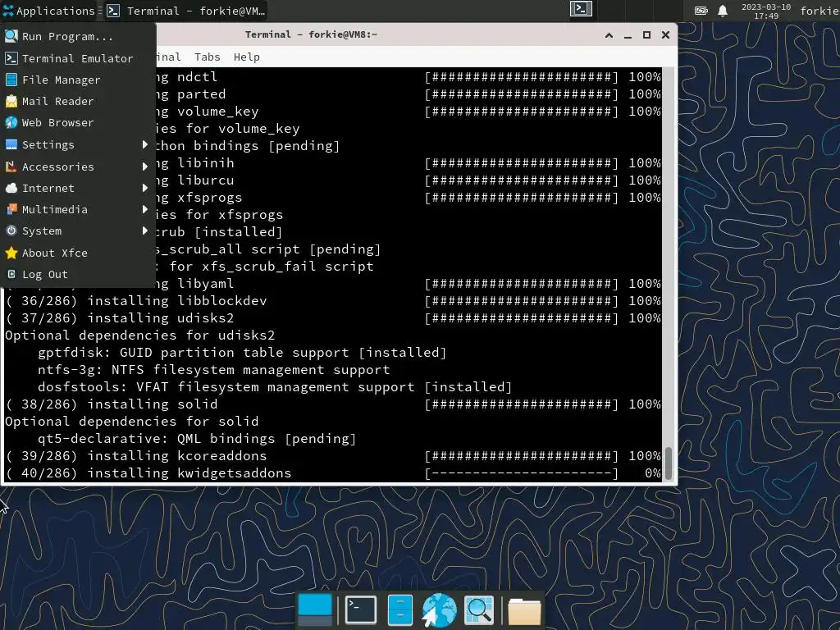
Task: Open About Xfce menu entry
Action: tap(78, 253)
